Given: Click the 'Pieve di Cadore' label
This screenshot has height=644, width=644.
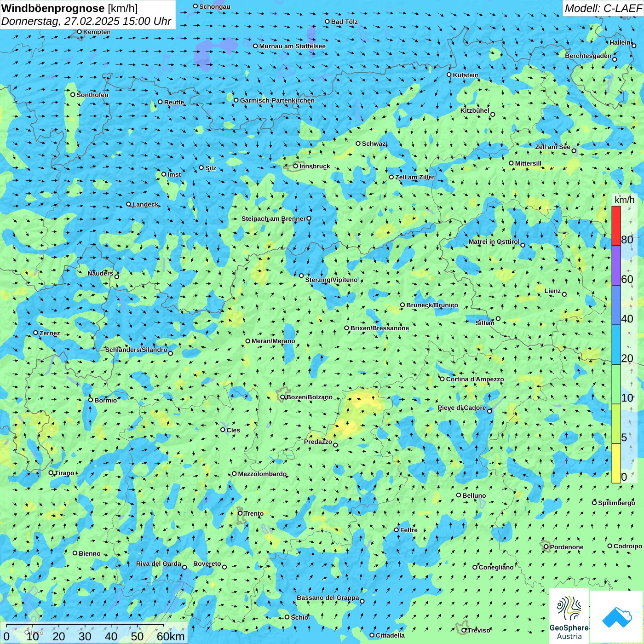Looking at the screenshot, I should point(462,408).
